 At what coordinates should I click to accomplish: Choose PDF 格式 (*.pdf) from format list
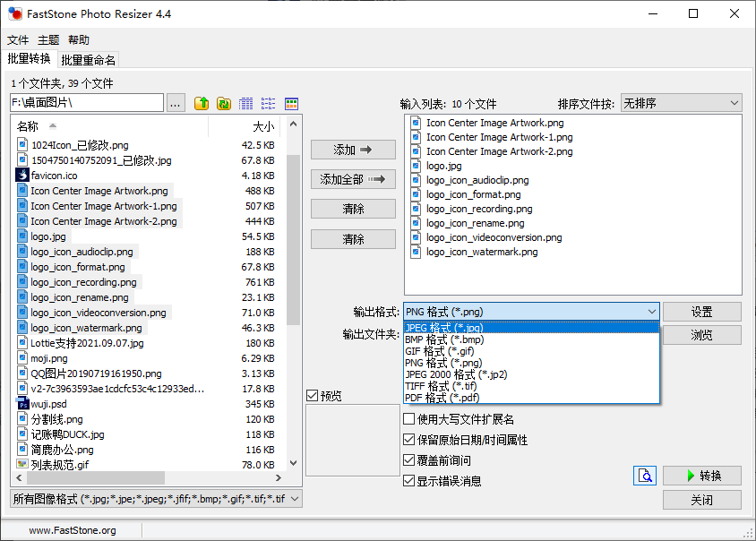(442, 398)
